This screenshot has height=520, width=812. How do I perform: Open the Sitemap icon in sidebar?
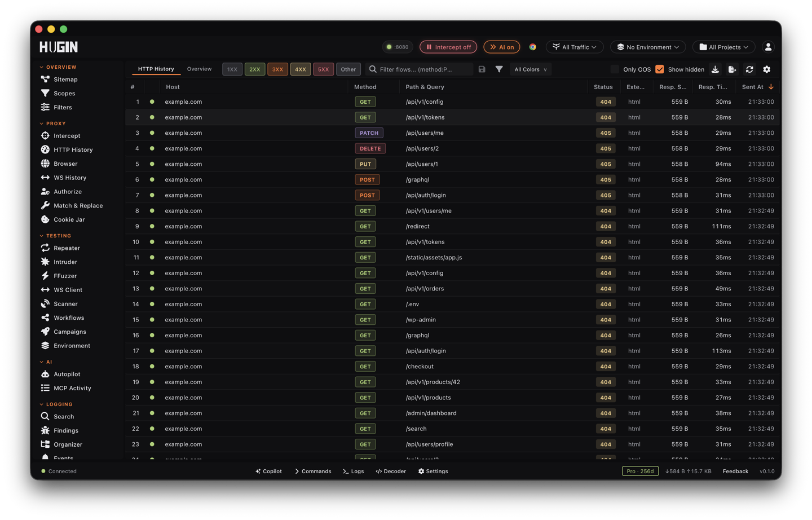(x=45, y=80)
